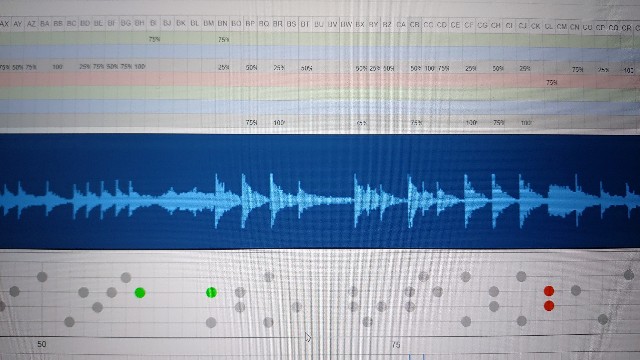Select the lower red dot
This screenshot has height=360, width=640.
pos(549,306)
